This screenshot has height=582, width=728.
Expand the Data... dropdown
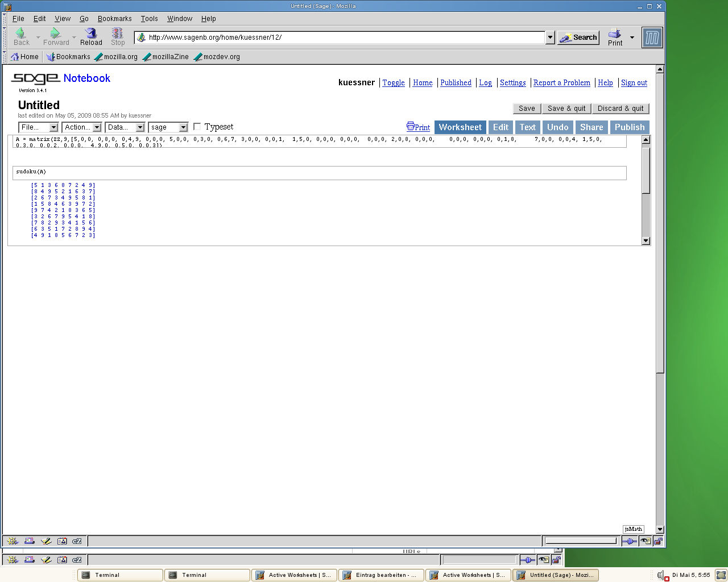125,127
